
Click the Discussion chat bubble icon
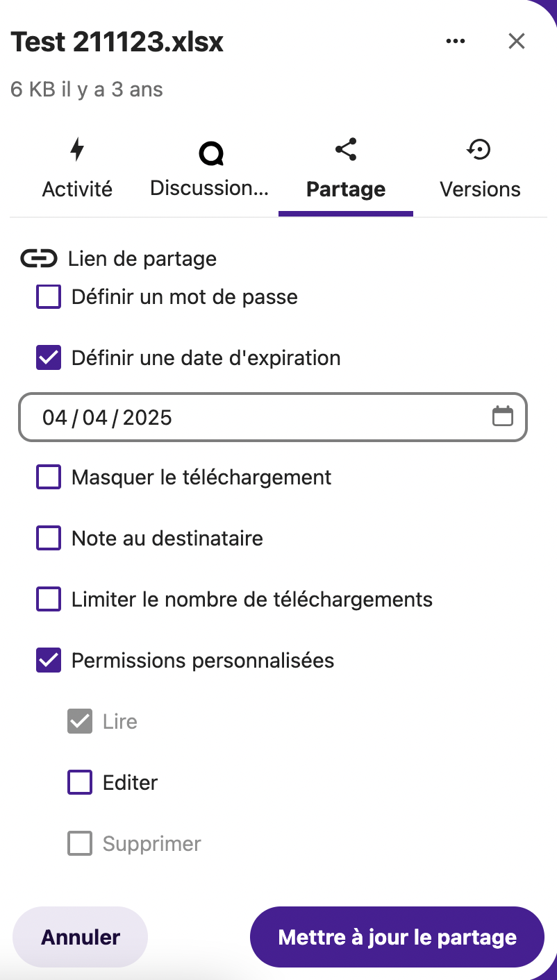tap(211, 153)
